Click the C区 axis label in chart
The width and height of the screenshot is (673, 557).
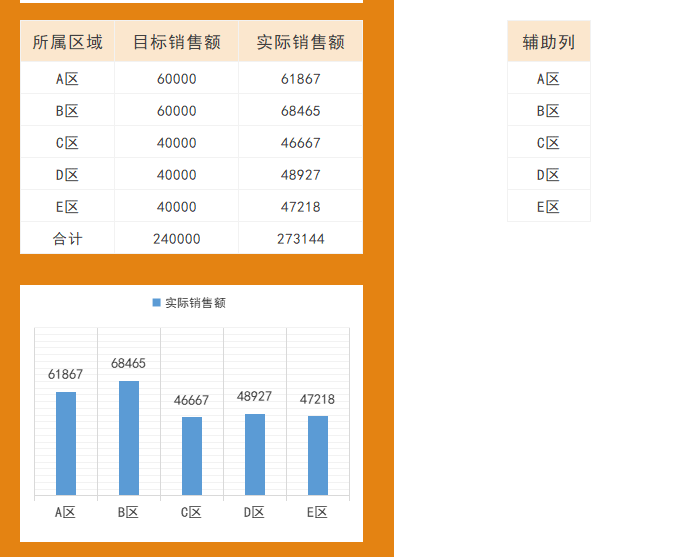pos(191,512)
